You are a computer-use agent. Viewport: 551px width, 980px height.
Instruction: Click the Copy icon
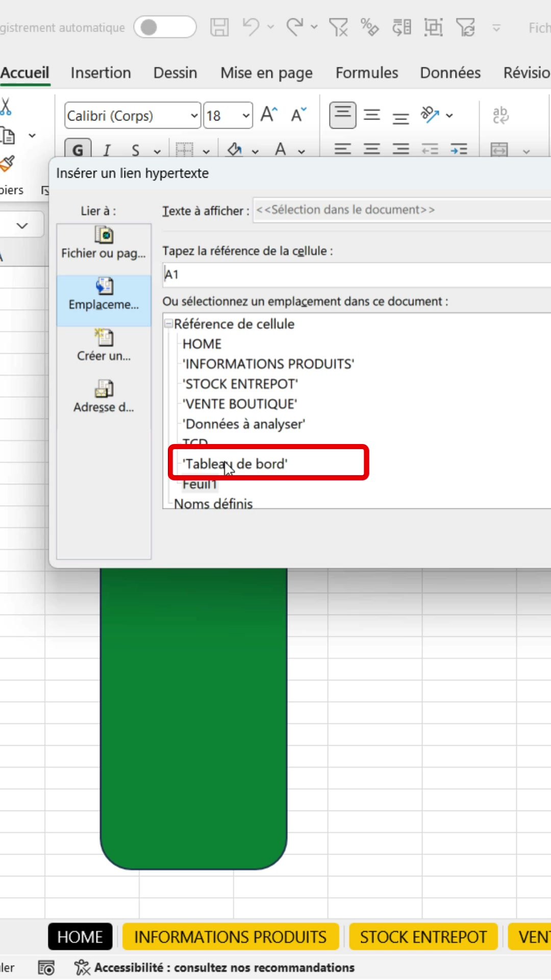(x=8, y=136)
